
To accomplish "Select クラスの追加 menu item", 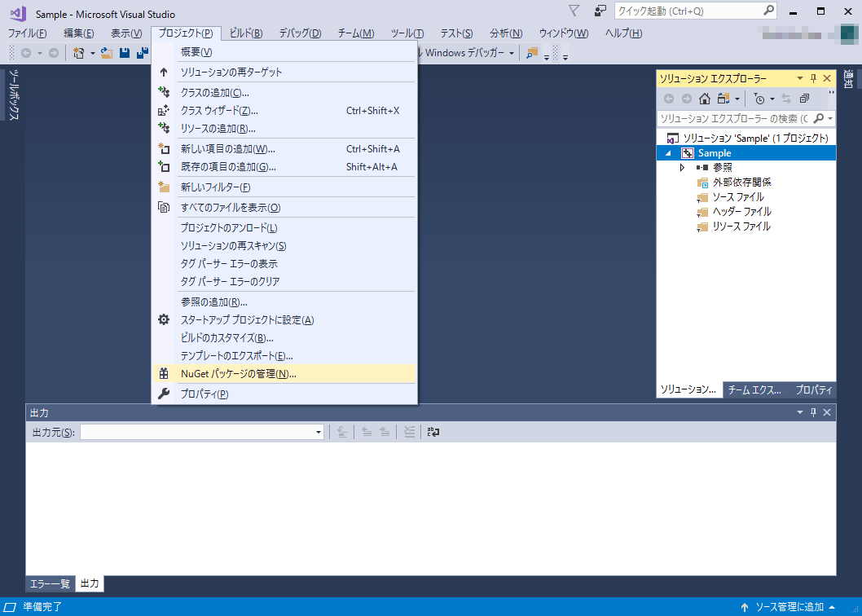I will [284, 93].
